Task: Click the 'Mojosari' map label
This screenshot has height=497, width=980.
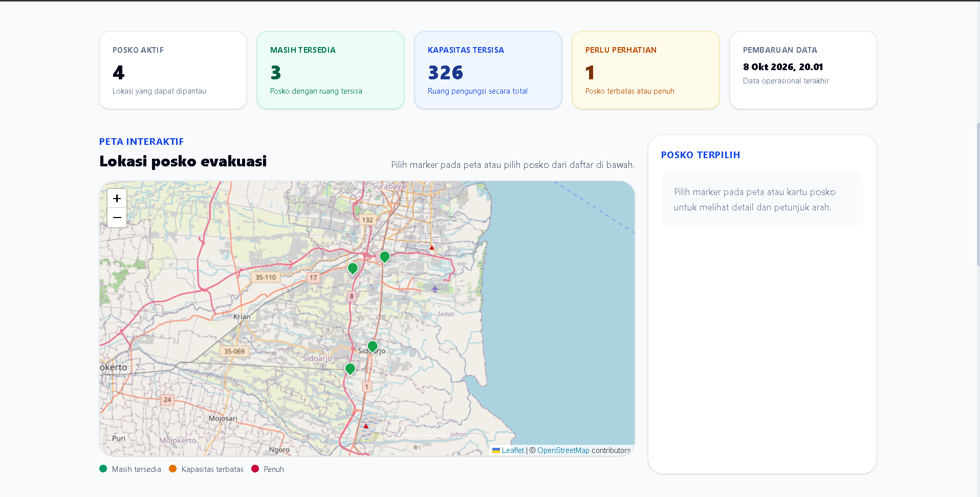Action: pyautogui.click(x=223, y=418)
